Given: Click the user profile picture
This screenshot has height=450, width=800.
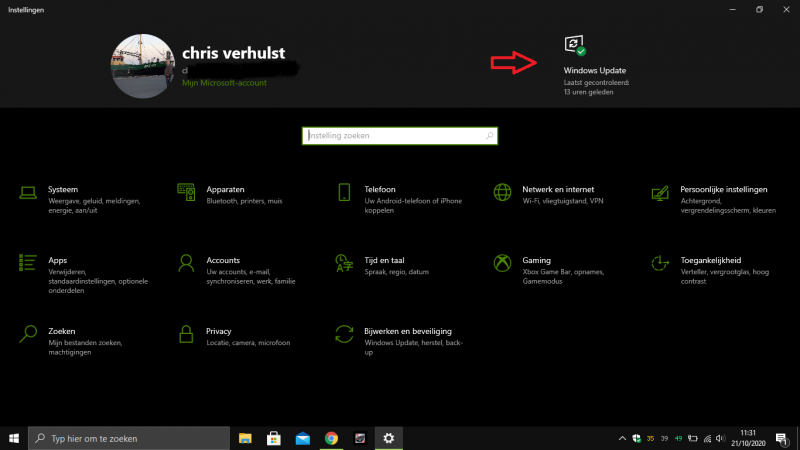Looking at the screenshot, I should pyautogui.click(x=143, y=66).
